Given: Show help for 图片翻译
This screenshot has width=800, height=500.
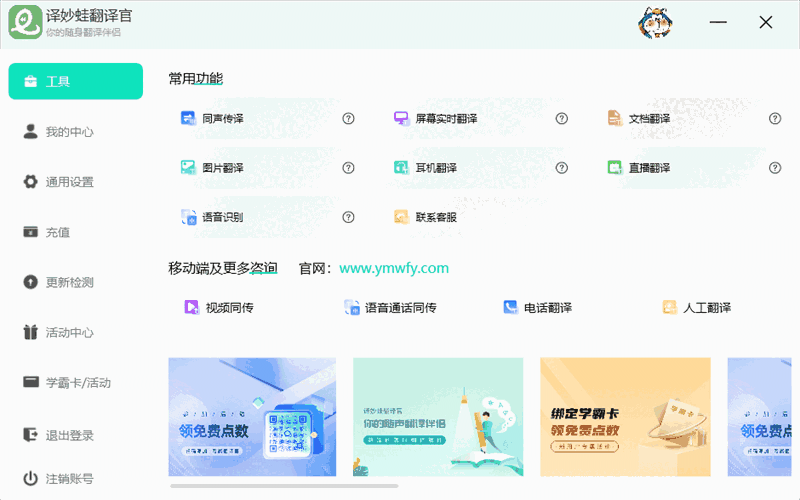Looking at the screenshot, I should click(x=348, y=167).
